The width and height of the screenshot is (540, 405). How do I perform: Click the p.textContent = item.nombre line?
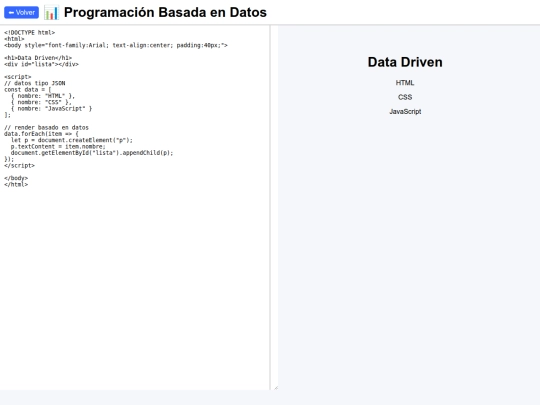58,146
